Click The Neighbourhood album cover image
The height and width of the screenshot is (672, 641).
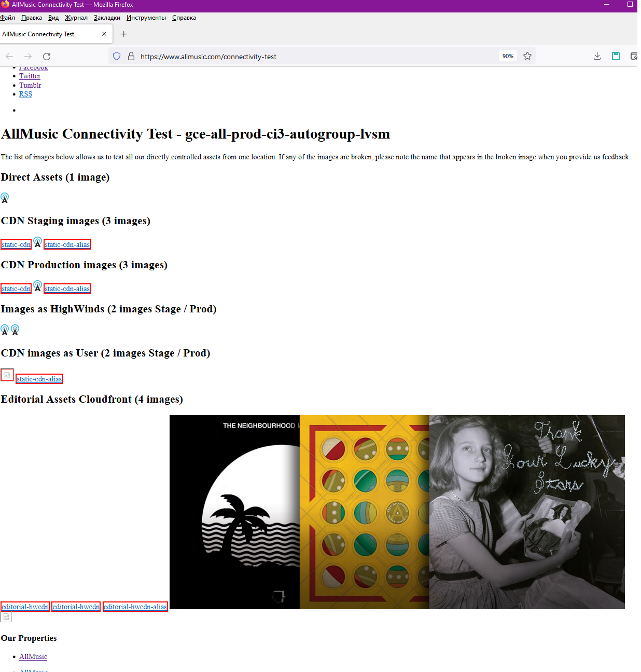(x=234, y=512)
